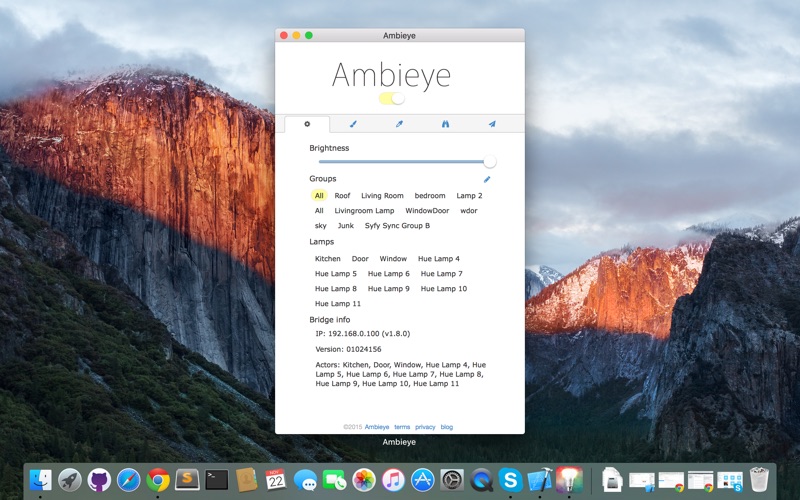This screenshot has width=800, height=500.
Task: Select the Living Room group
Action: coord(382,195)
